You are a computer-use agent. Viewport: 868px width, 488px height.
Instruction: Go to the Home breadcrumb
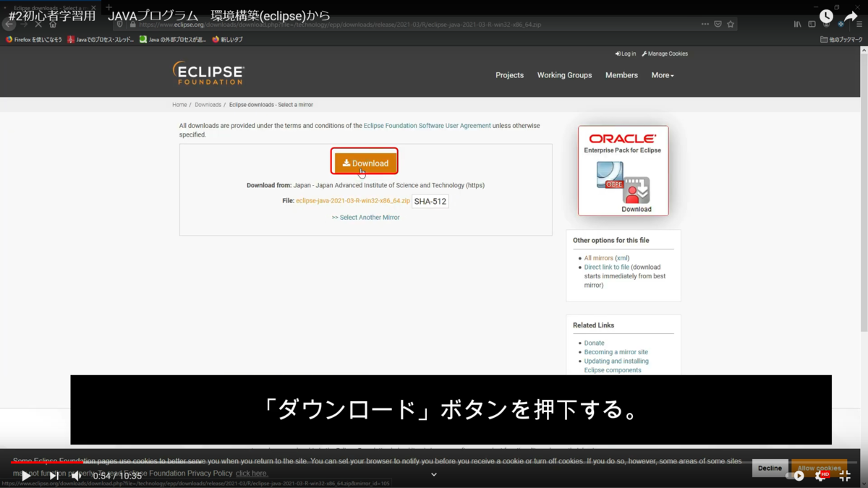tap(179, 105)
